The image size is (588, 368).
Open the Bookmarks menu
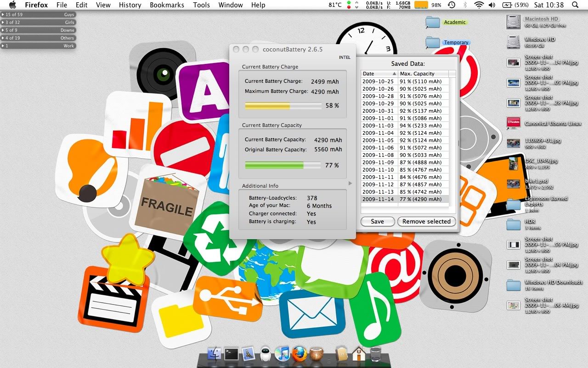tap(167, 5)
